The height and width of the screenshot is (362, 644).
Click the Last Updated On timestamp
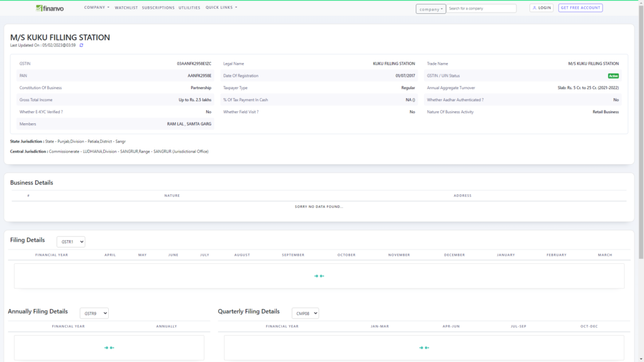coord(43,45)
